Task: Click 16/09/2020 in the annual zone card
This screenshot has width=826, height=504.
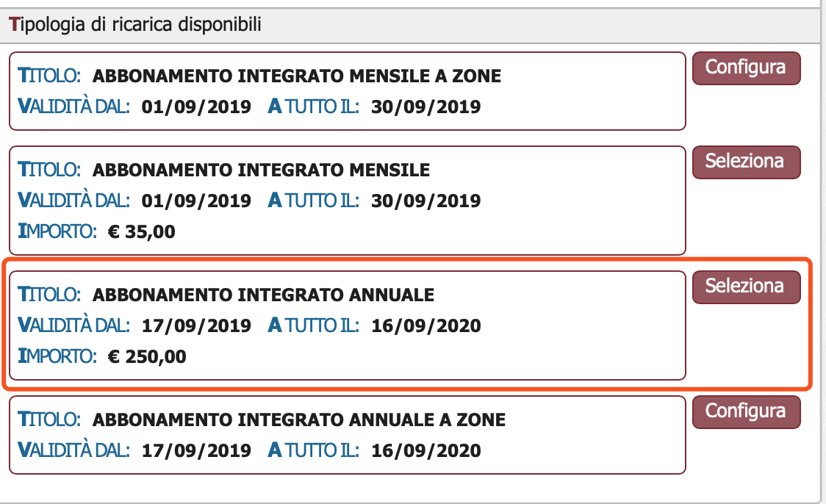Action: pyautogui.click(x=425, y=451)
